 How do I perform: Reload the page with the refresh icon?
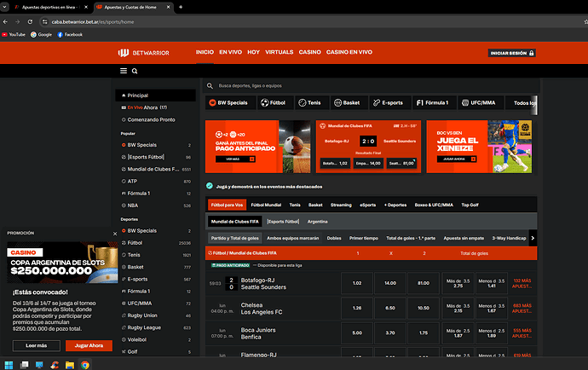tap(30, 22)
